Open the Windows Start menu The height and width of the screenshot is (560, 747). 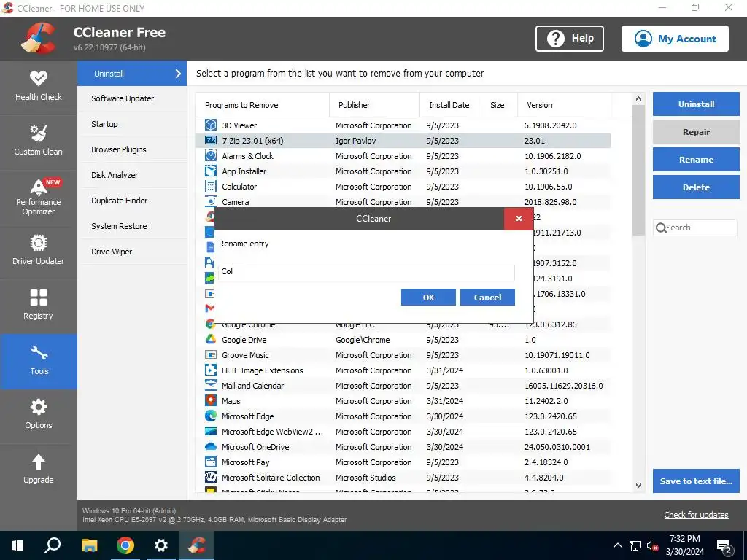coord(18,545)
